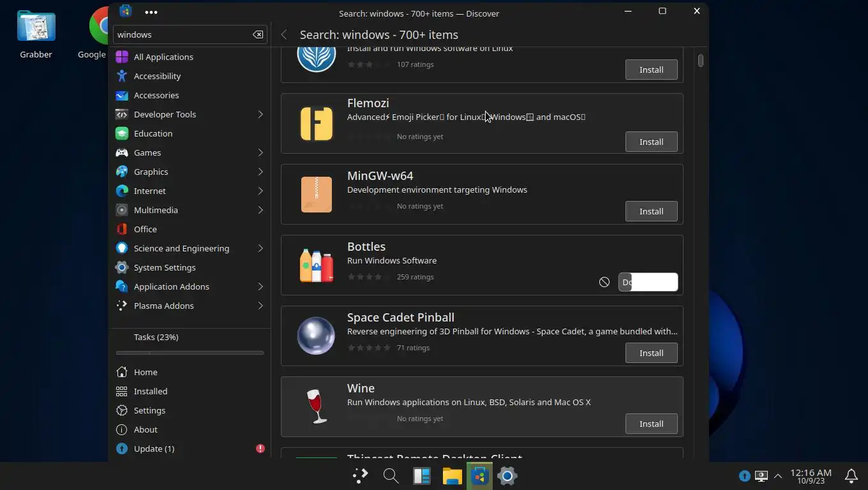Screen dimensions: 868x490
Task: Click the update notifier tray icon
Action: click(x=745, y=476)
